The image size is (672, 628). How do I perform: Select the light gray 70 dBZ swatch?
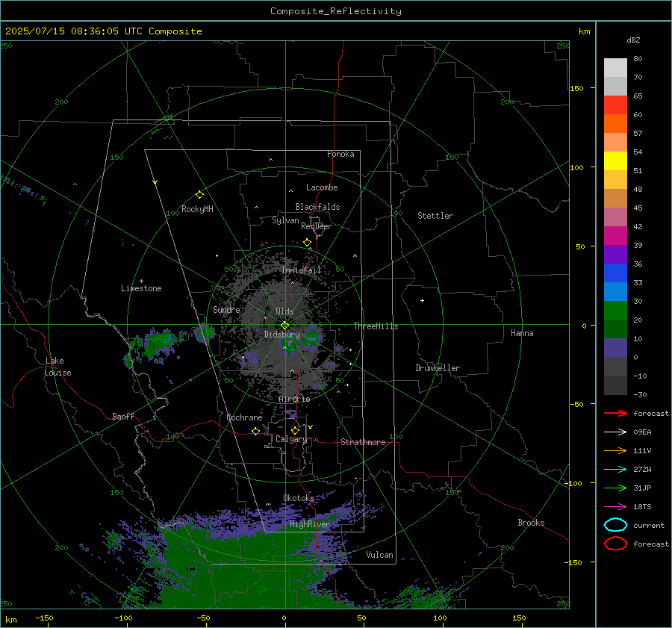(x=615, y=68)
